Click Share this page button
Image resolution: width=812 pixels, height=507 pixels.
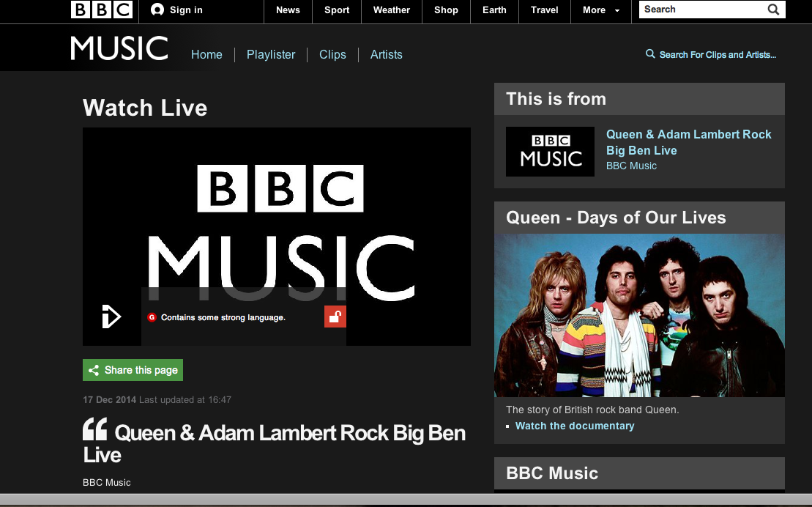click(133, 370)
